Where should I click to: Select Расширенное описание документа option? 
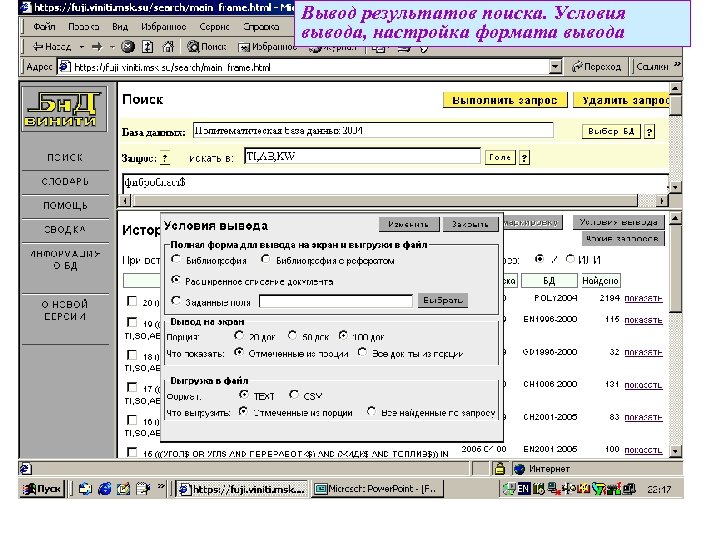click(175, 280)
